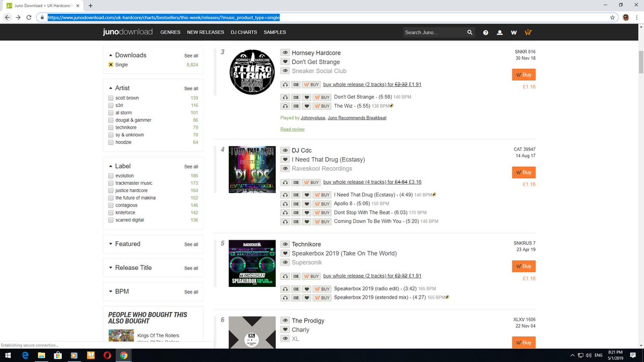Uncheck the Single downloads filter

click(111, 64)
